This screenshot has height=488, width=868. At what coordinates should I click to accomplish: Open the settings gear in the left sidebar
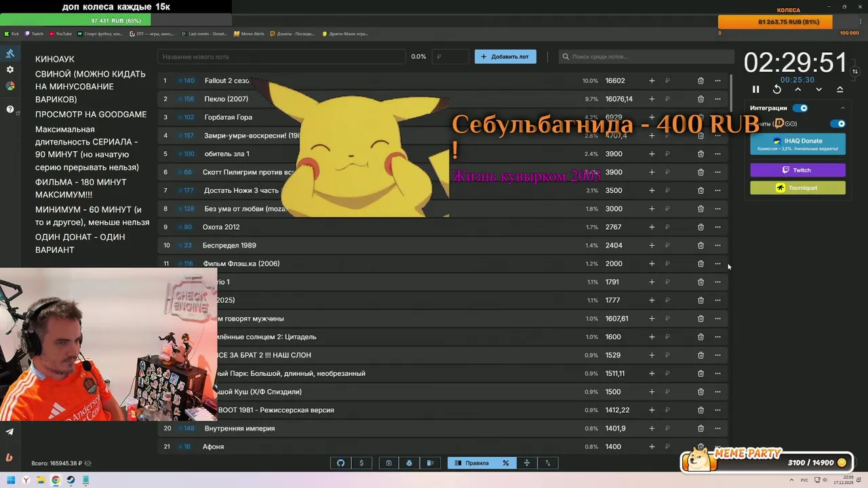[x=10, y=70]
